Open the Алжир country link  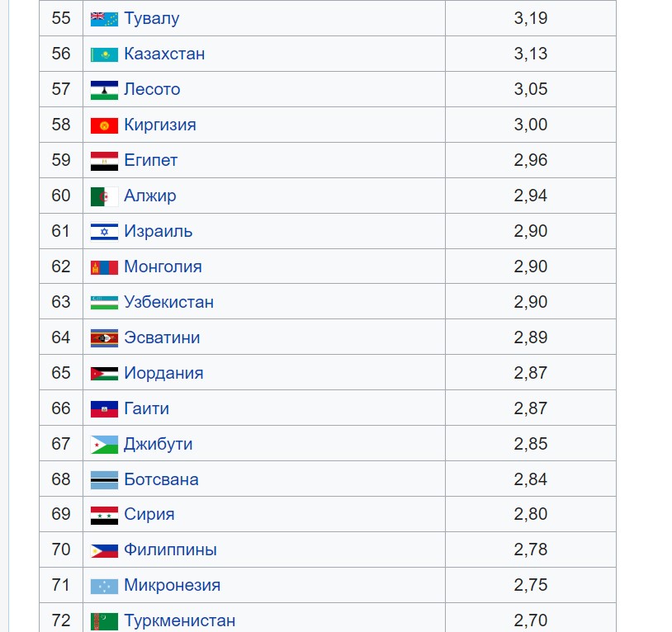point(150,196)
